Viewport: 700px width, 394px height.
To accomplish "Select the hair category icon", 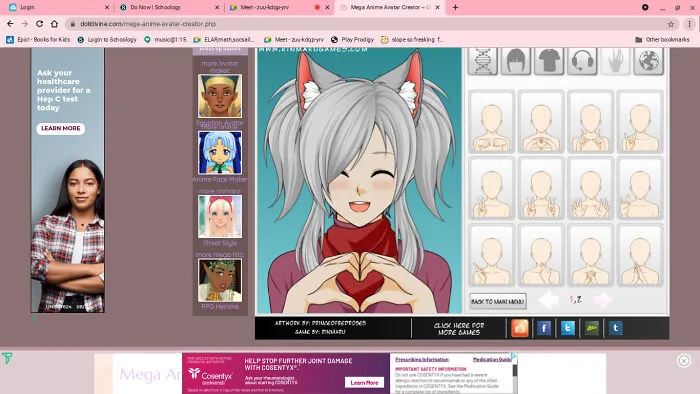I will click(516, 61).
